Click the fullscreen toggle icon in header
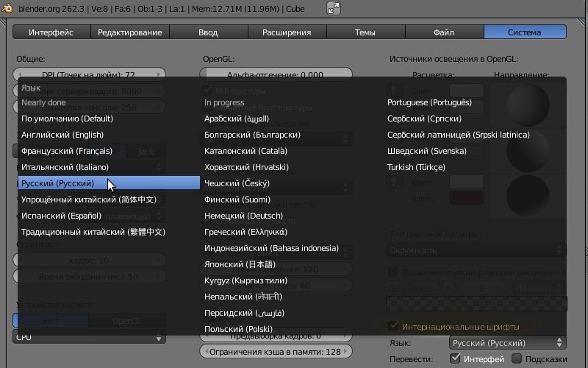The width and height of the screenshot is (588, 368). tap(334, 8)
